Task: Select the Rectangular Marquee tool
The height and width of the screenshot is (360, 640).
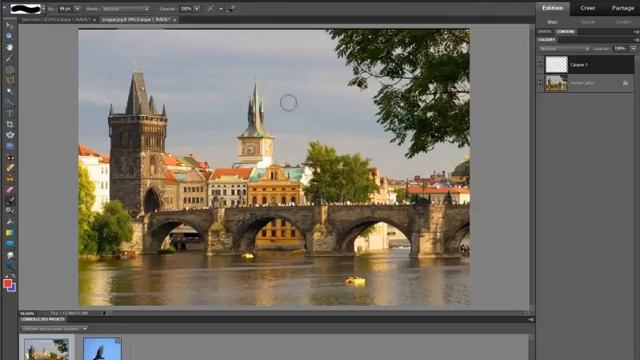Action: pyautogui.click(x=9, y=69)
